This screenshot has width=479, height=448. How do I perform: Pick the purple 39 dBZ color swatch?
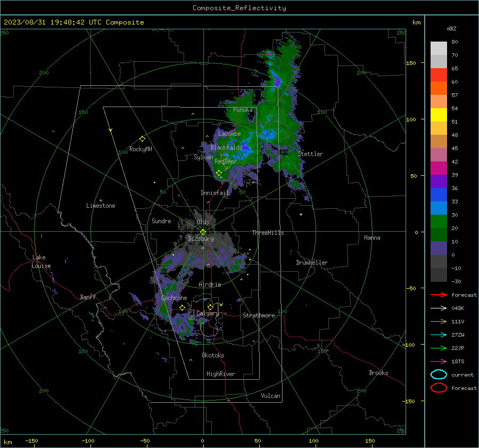coord(439,181)
